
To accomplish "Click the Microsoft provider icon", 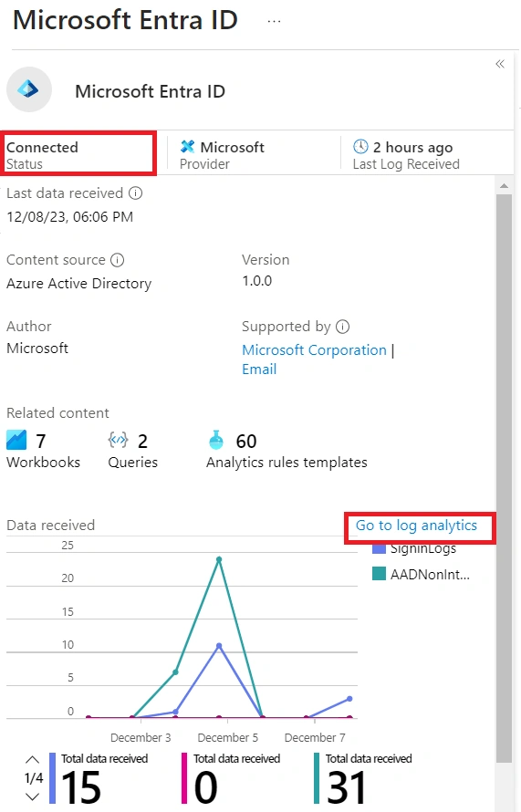I will (187, 147).
